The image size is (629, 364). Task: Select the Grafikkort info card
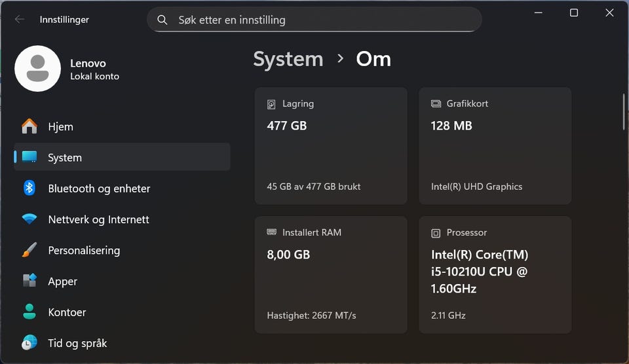click(x=495, y=146)
